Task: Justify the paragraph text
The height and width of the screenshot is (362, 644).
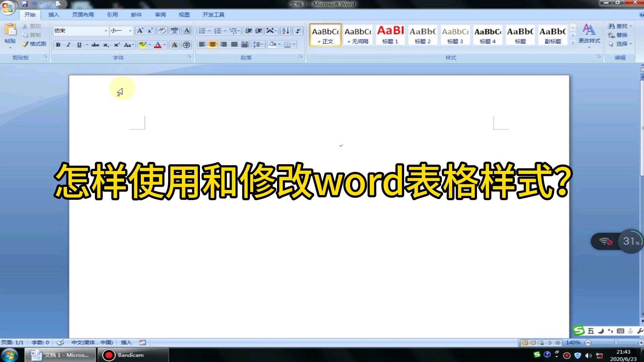Action: pos(234,44)
